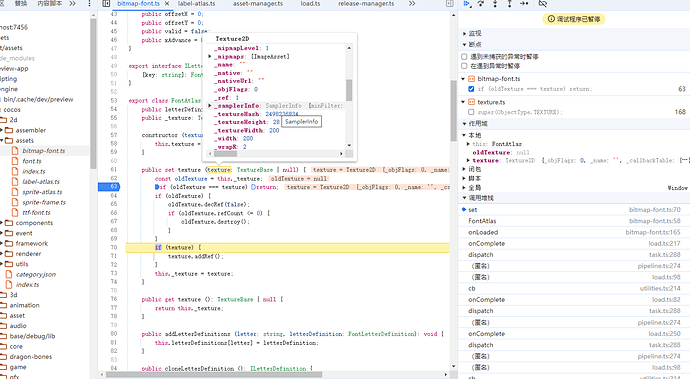Toggle the navigator sidebar panel icon
The image size is (690, 379).
pyautogui.click(x=106, y=4)
